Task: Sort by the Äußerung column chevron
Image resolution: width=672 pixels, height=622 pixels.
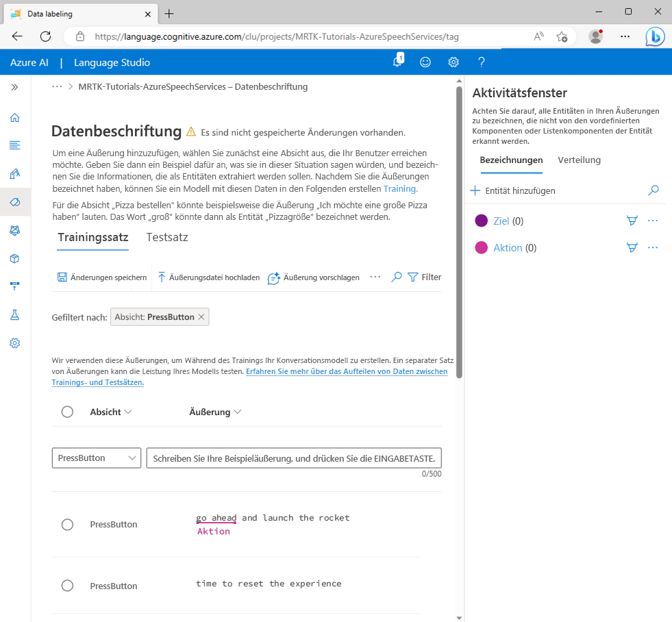Action: (238, 412)
